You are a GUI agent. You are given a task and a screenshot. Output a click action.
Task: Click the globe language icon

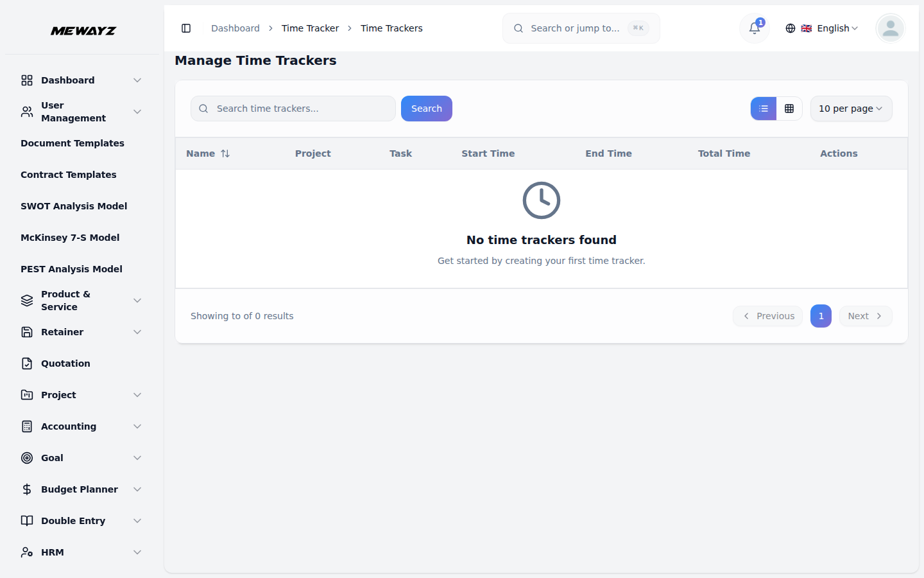tap(791, 28)
